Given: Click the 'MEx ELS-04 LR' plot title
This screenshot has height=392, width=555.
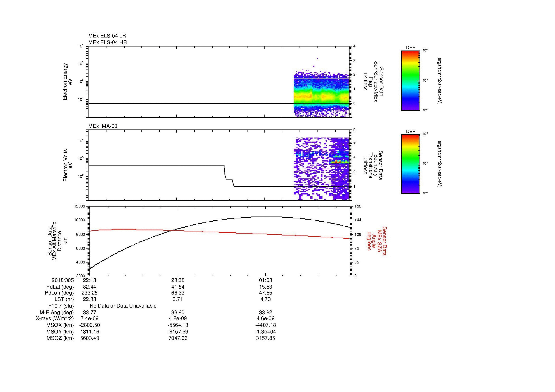Looking at the screenshot, I should click(x=107, y=36).
